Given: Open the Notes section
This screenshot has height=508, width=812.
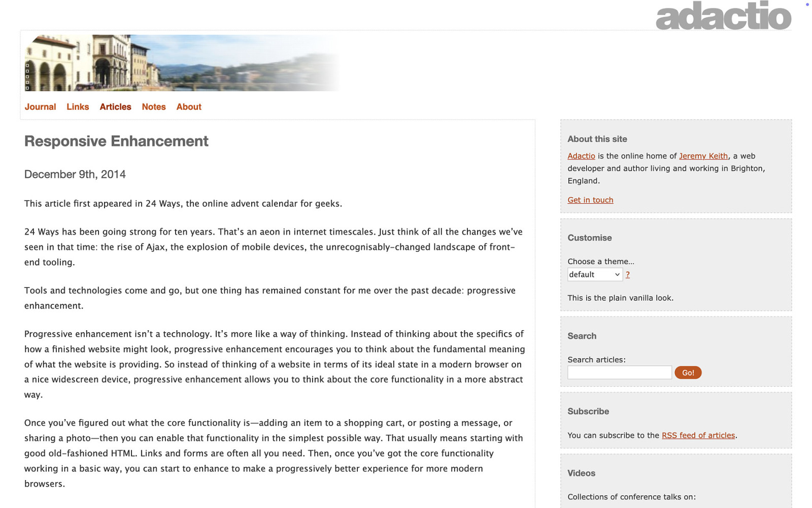Looking at the screenshot, I should (154, 107).
